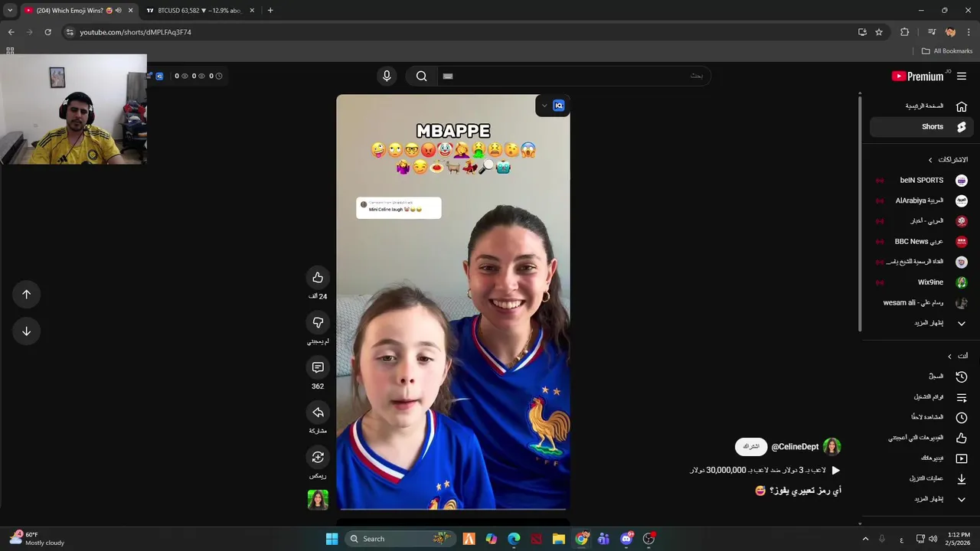Bookmark this page with star icon
Screen dimensions: 980x551
coord(879,32)
